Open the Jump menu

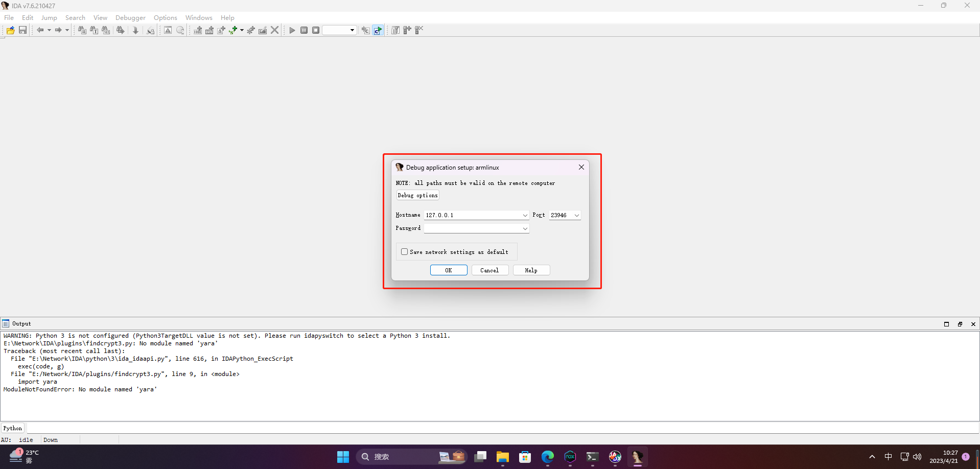pos(49,17)
